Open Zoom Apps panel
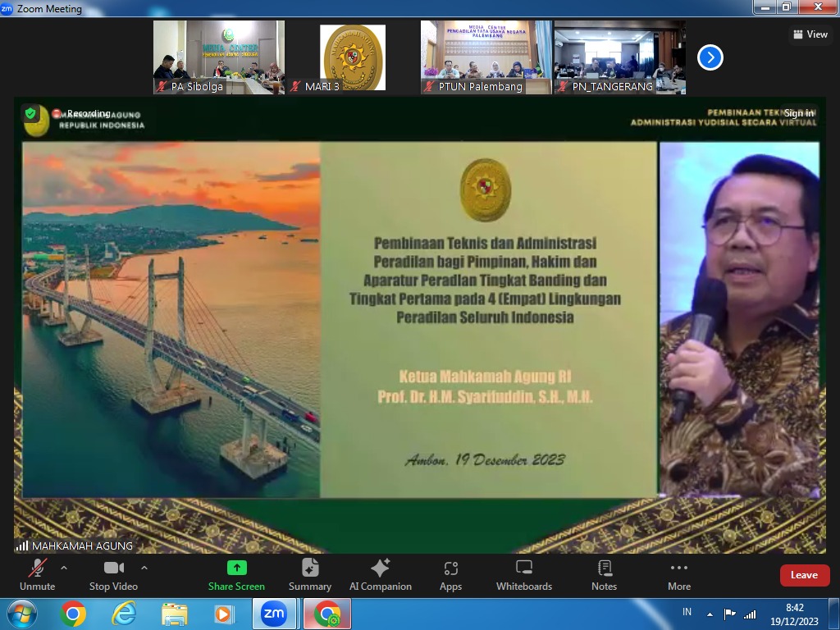This screenshot has height=630, width=840. pyautogui.click(x=450, y=574)
